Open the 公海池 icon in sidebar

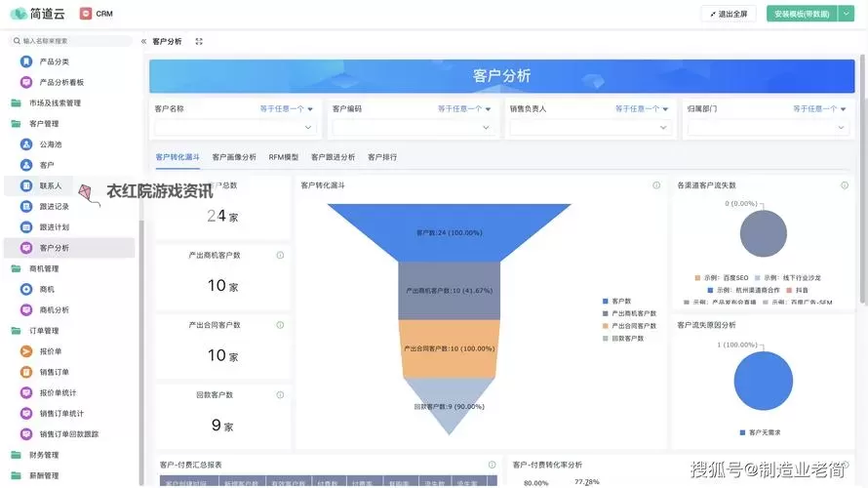pos(26,144)
